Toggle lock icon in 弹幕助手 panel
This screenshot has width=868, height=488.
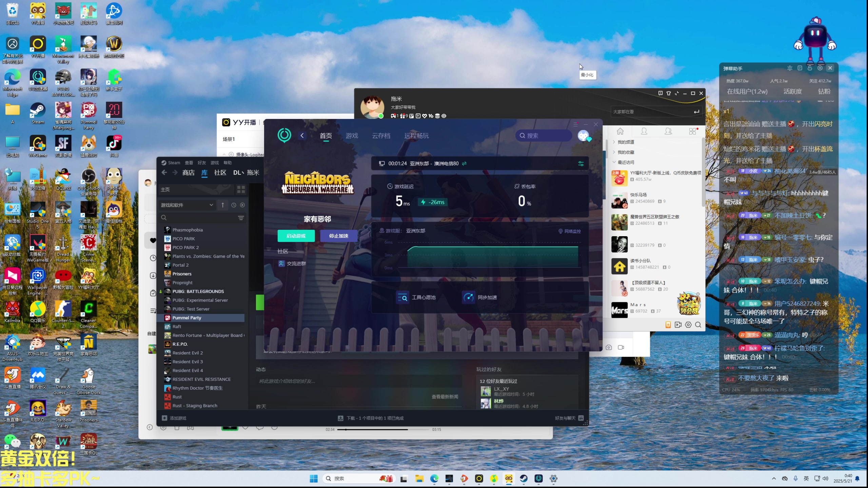pyautogui.click(x=810, y=68)
